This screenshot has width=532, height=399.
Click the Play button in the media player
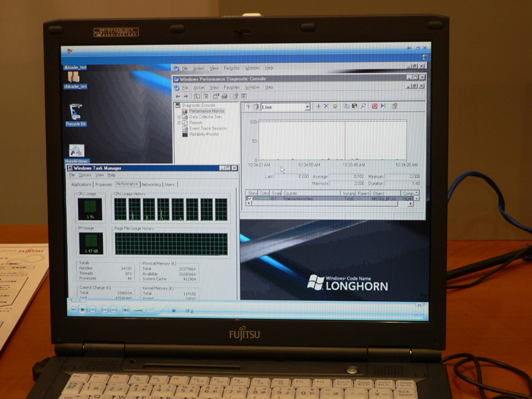82,309
